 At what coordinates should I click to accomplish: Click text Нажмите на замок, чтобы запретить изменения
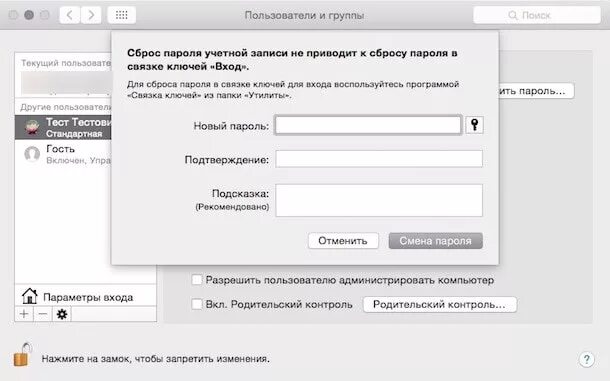(x=156, y=358)
